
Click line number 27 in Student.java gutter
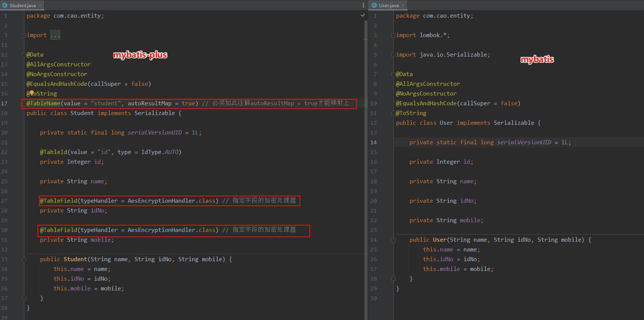tap(4, 201)
